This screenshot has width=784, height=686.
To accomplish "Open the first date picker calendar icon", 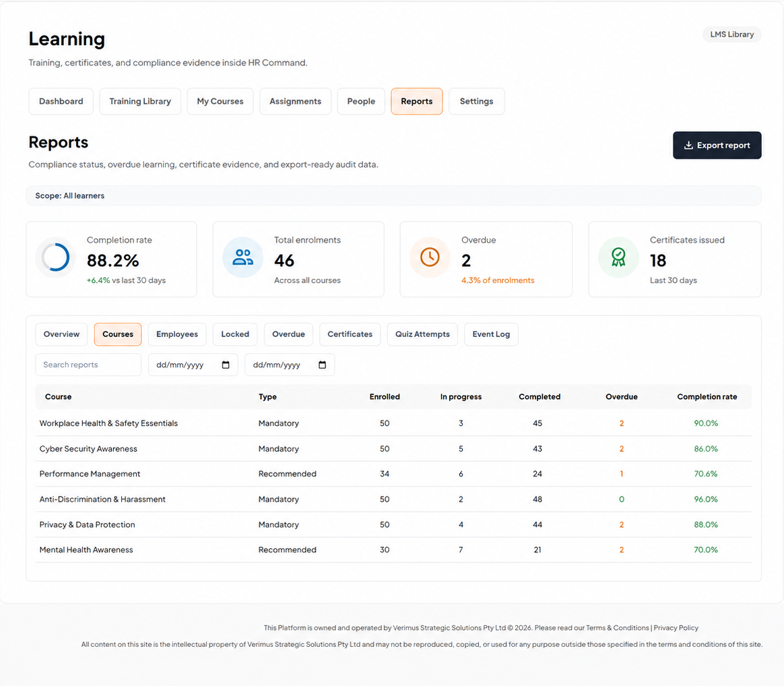I will [x=226, y=365].
